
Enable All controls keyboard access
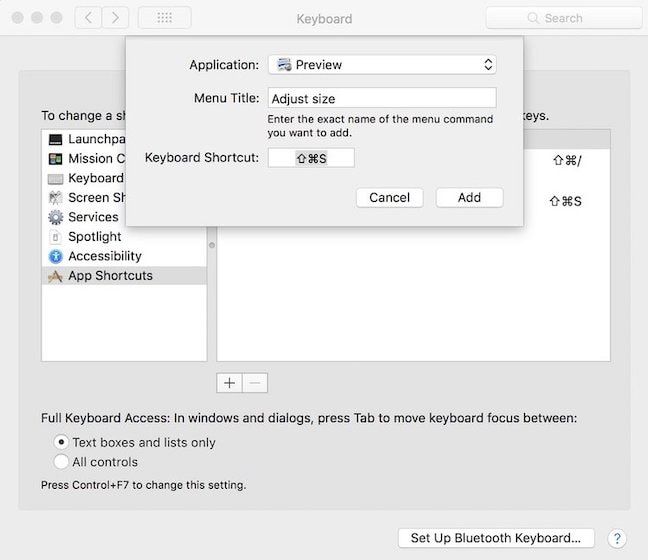pyautogui.click(x=62, y=462)
